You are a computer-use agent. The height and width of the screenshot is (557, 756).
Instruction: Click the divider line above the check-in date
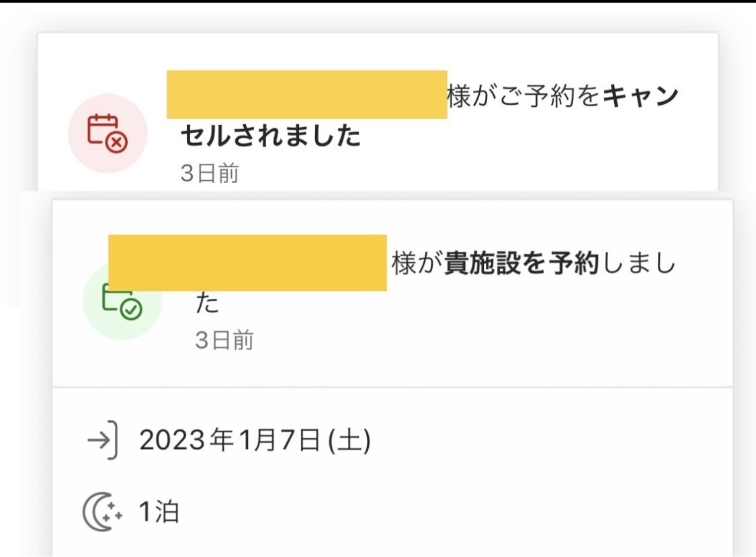pyautogui.click(x=392, y=387)
